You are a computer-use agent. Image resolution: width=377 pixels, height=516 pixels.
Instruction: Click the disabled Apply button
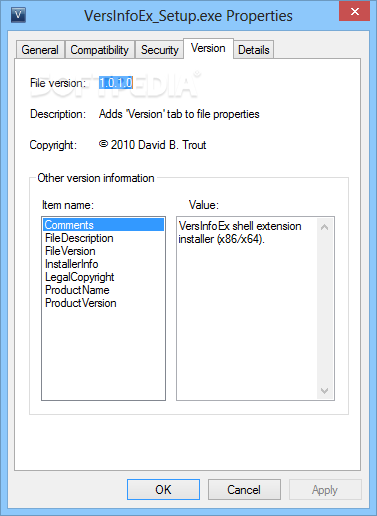click(325, 490)
